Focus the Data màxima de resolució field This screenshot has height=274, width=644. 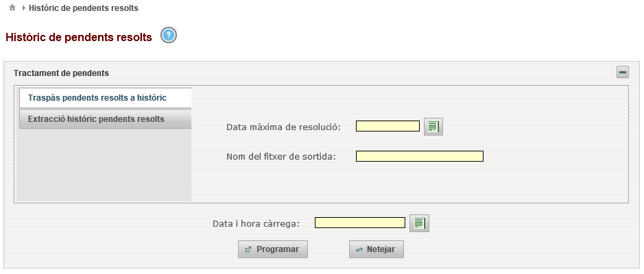[387, 126]
